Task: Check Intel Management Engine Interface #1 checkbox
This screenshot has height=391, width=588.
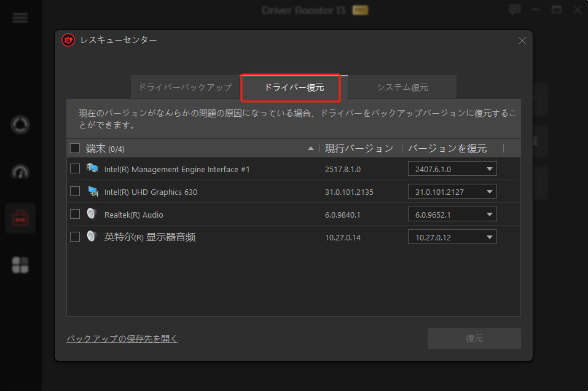Action: (75, 168)
